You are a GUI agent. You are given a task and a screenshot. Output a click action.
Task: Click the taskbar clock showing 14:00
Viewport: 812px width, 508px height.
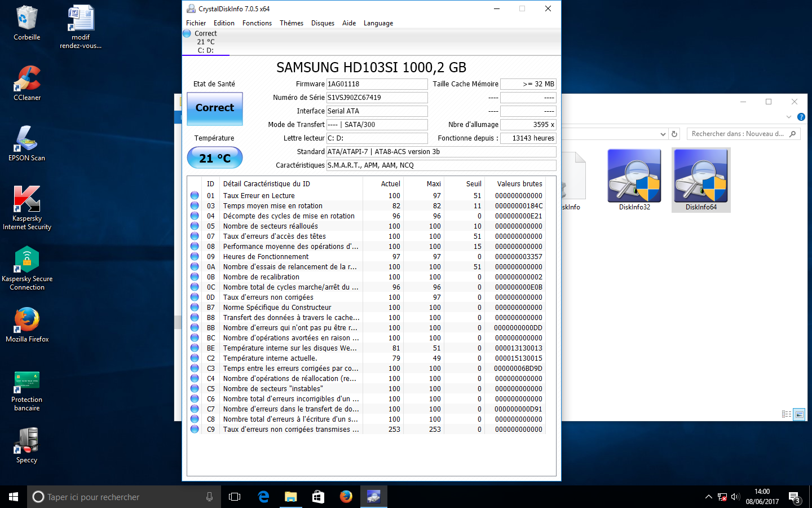pos(762,497)
